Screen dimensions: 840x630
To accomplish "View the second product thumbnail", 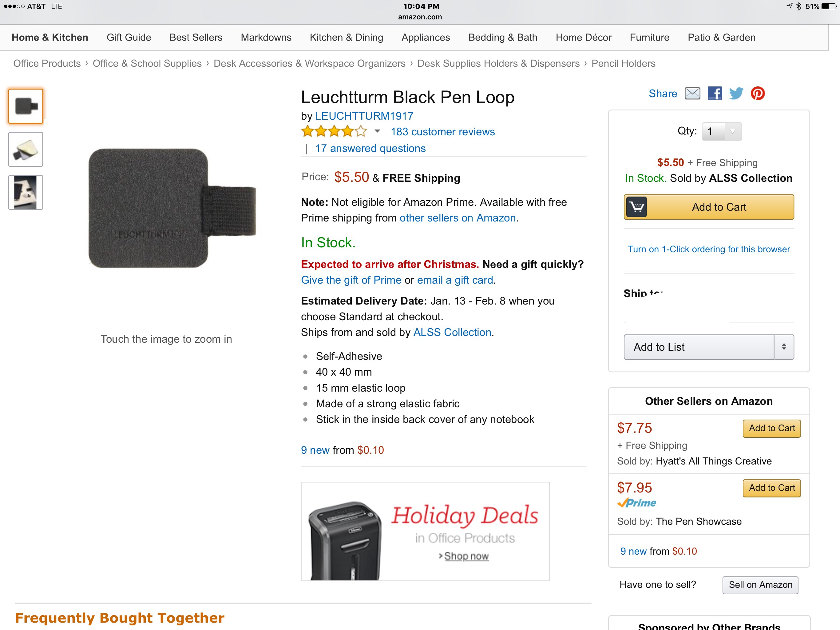I will [x=26, y=149].
